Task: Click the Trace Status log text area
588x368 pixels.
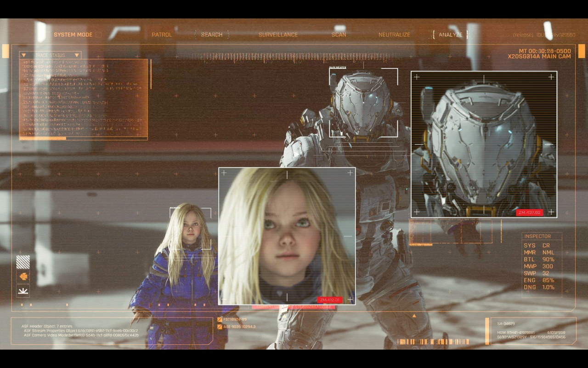Action: [83, 97]
